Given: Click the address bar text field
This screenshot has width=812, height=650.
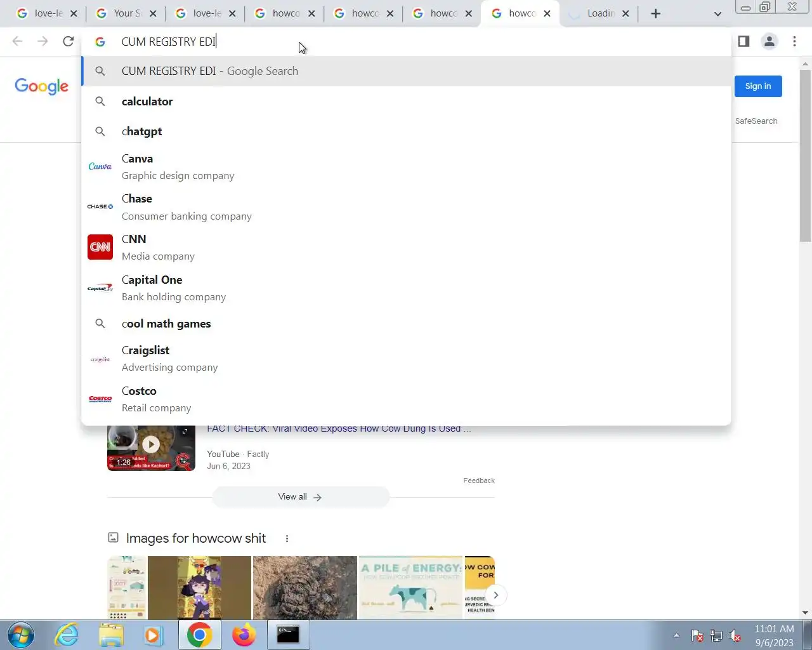Looking at the screenshot, I should (406, 41).
